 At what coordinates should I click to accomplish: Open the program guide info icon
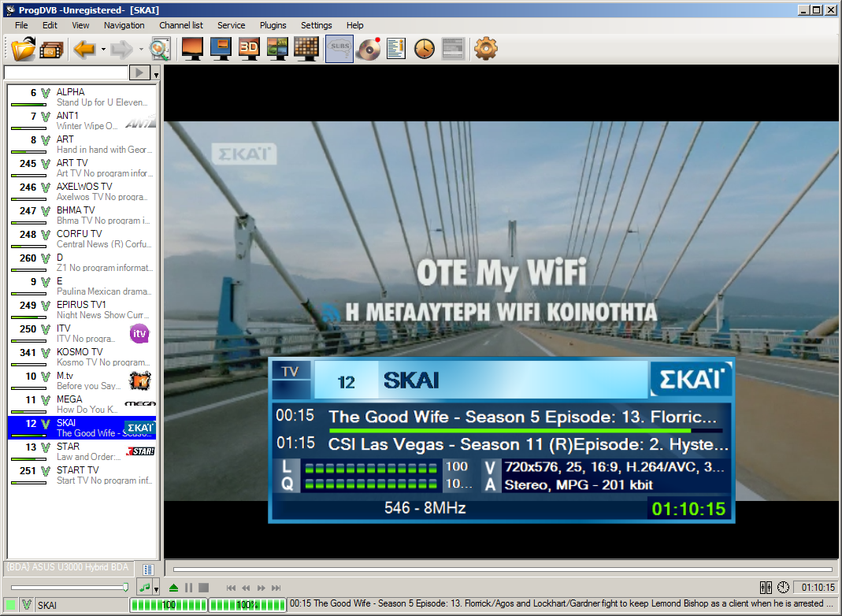point(396,50)
